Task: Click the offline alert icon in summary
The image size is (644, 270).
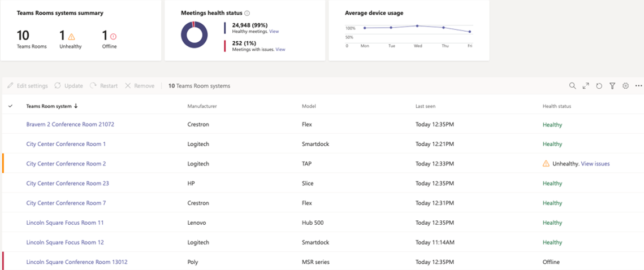Action: coord(113,37)
